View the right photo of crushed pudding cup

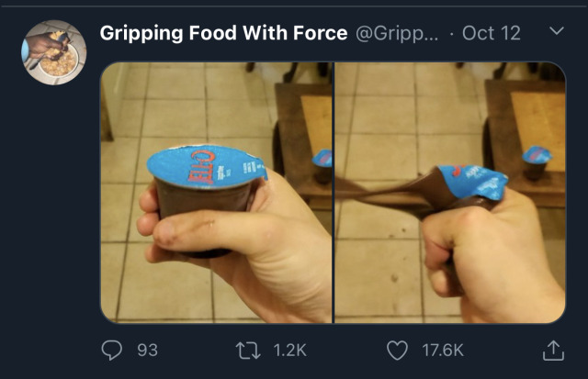[x=450, y=193]
